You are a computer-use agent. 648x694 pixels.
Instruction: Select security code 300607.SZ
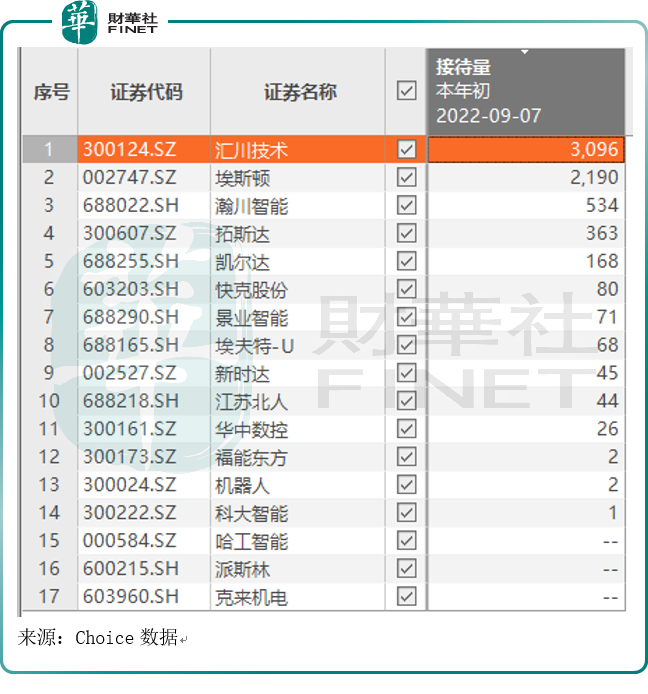(x=130, y=233)
